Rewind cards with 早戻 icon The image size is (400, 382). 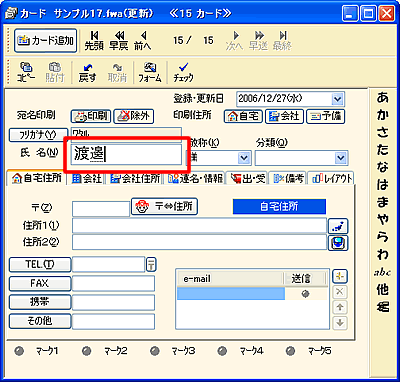coord(119,41)
